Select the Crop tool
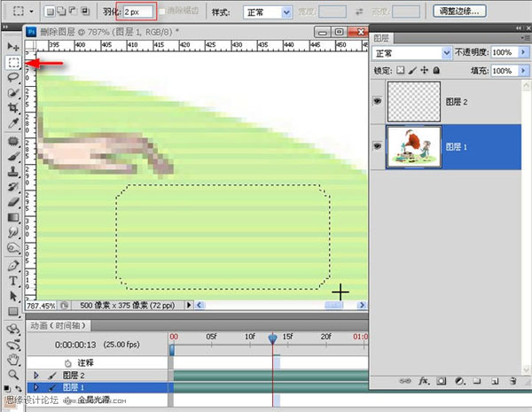The image size is (532, 412). [12, 109]
